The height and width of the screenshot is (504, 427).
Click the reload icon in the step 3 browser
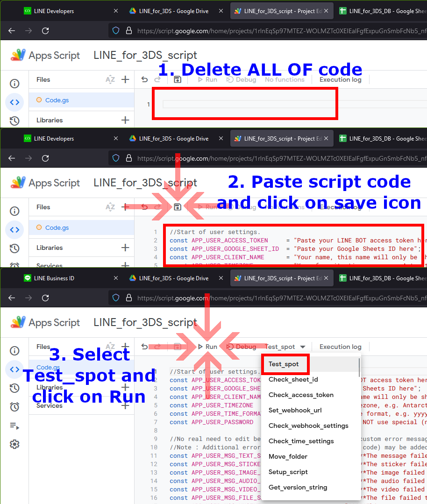45,298
